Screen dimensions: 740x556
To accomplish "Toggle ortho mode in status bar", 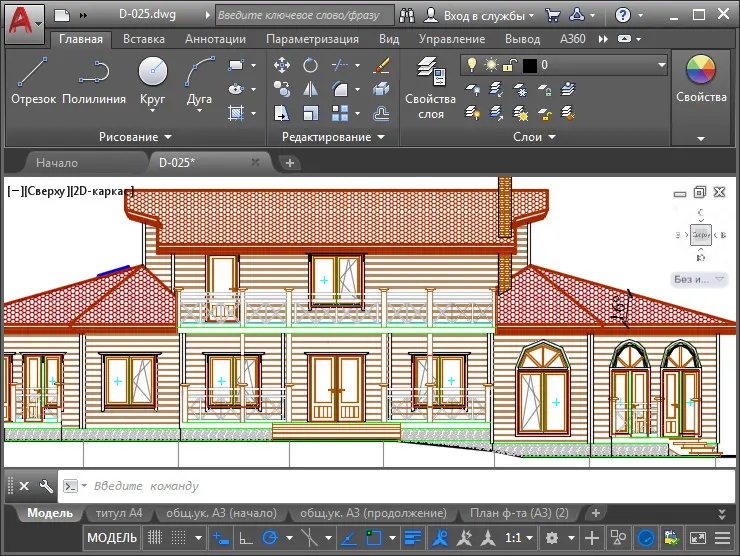I will pyautogui.click(x=244, y=538).
